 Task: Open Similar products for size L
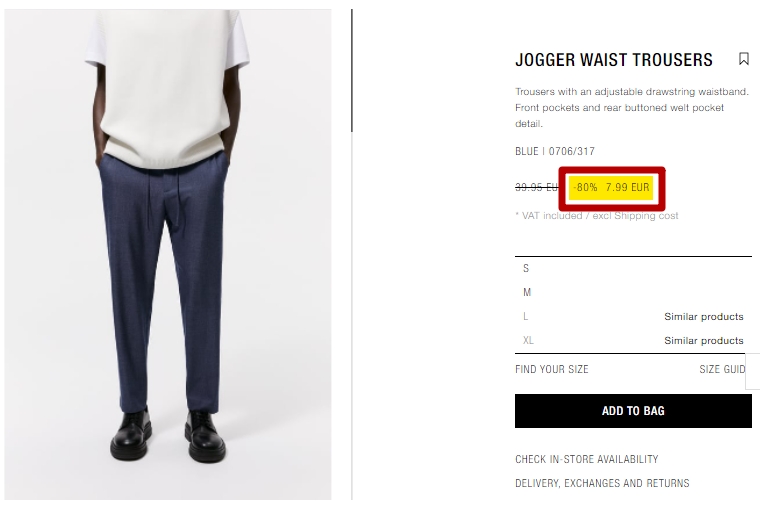click(x=704, y=316)
